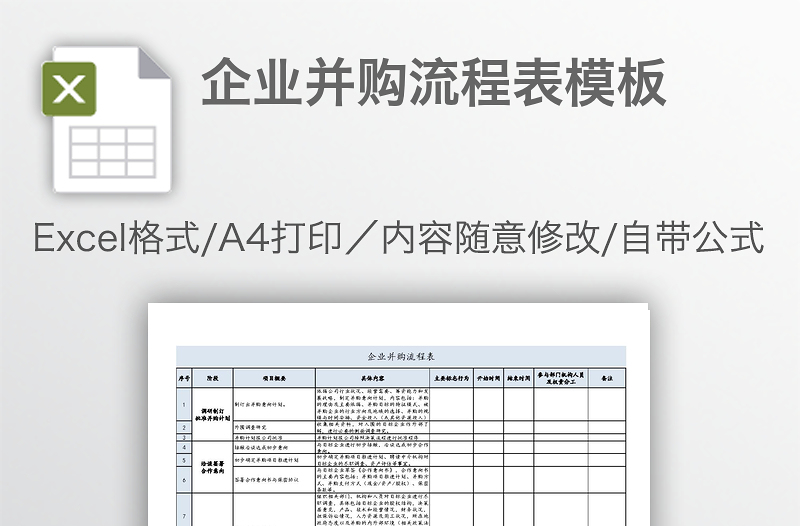Click the subtitle starting with Excel格式/A4打印

tap(399, 237)
